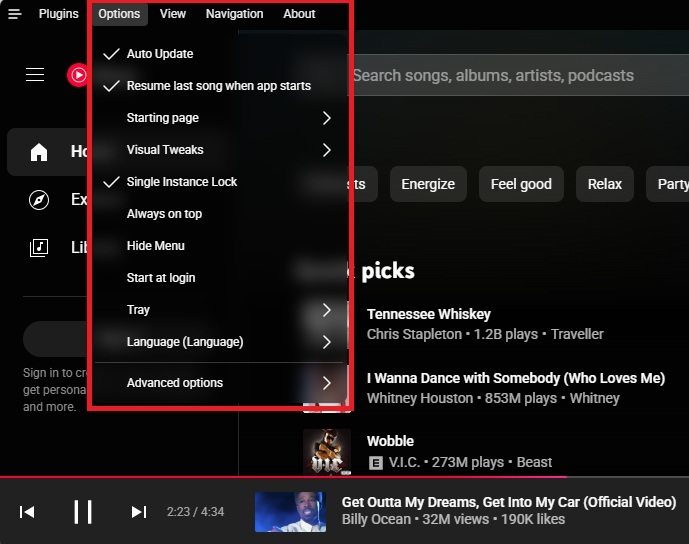Expand the Advanced options submenu
Image resolution: width=689 pixels, height=544 pixels.
coord(219,383)
